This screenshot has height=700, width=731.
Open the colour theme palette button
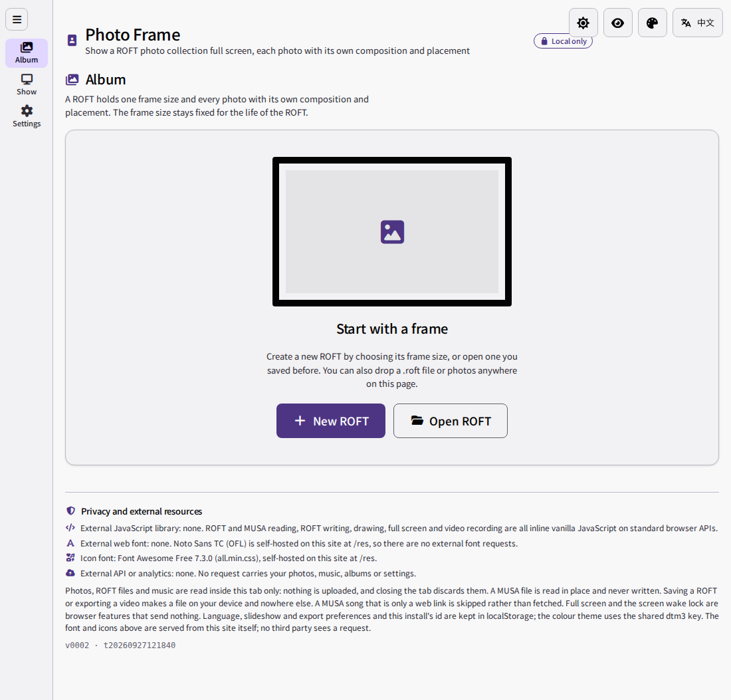(x=652, y=23)
